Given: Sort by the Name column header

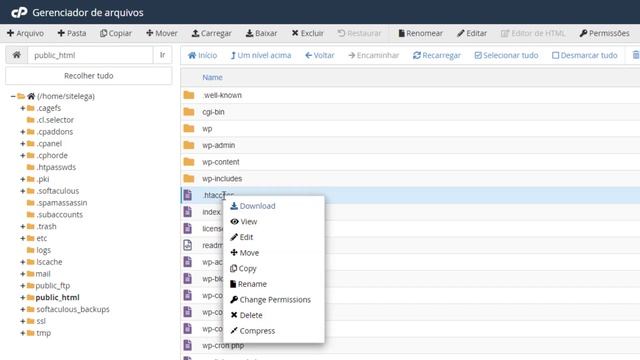Looking at the screenshot, I should pyautogui.click(x=212, y=78).
